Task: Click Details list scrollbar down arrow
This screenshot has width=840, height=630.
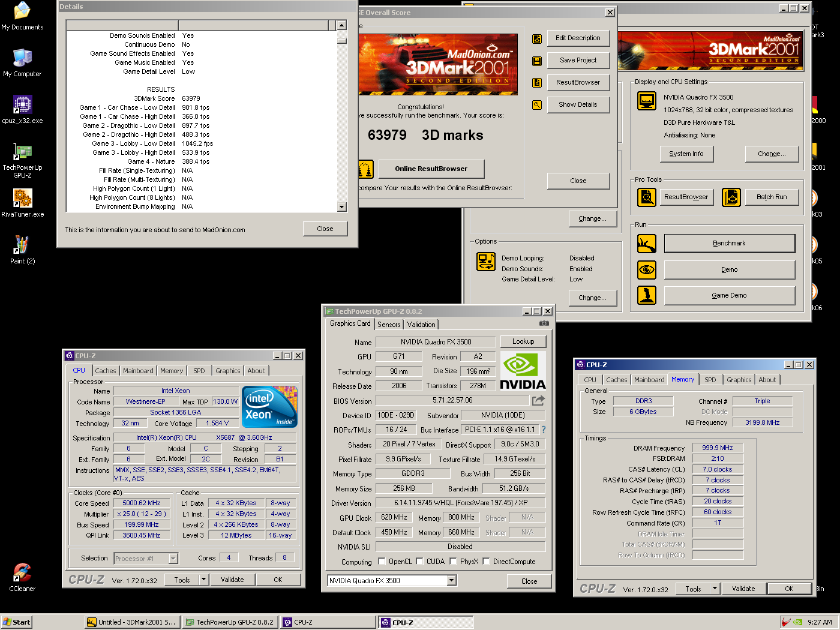Action: click(341, 207)
